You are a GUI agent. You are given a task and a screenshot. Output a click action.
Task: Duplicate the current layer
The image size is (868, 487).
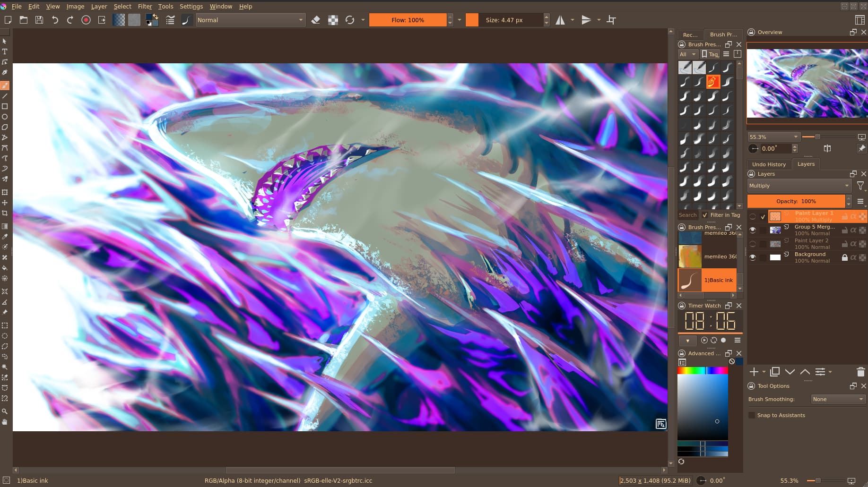point(775,372)
